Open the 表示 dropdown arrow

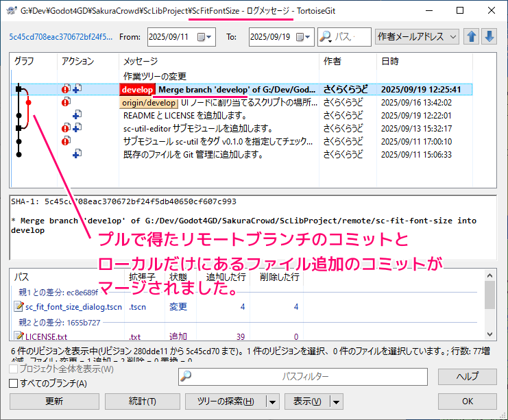(337, 402)
